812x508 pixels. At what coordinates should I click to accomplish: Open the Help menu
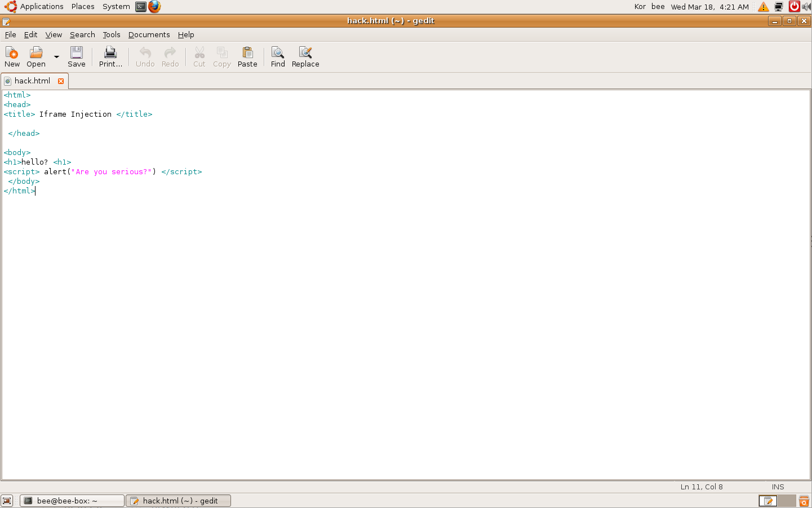tap(186, 34)
